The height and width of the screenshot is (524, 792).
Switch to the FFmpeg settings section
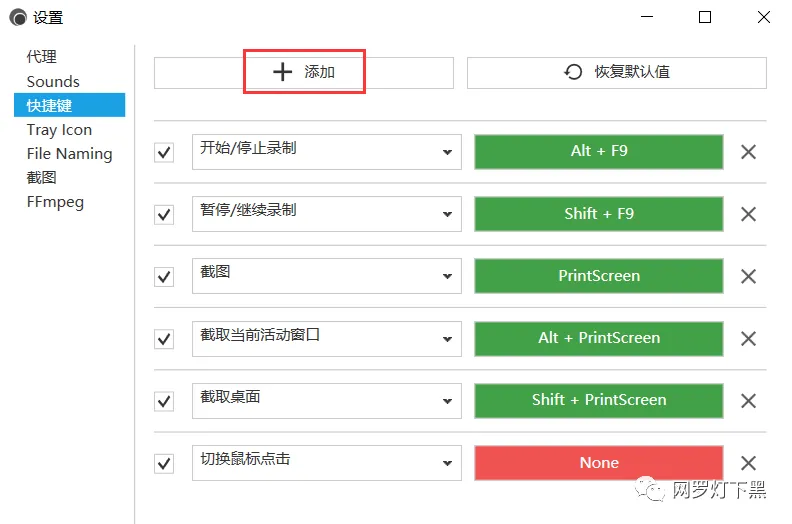coord(55,202)
